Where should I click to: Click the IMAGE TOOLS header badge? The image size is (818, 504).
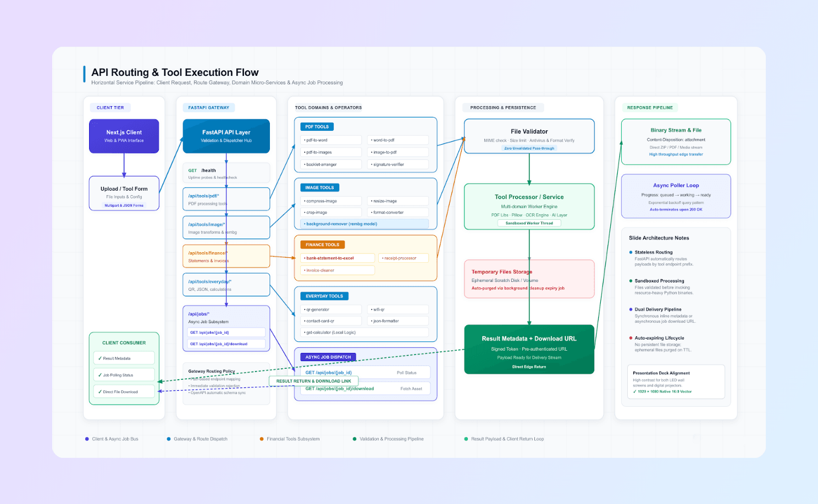click(x=319, y=187)
